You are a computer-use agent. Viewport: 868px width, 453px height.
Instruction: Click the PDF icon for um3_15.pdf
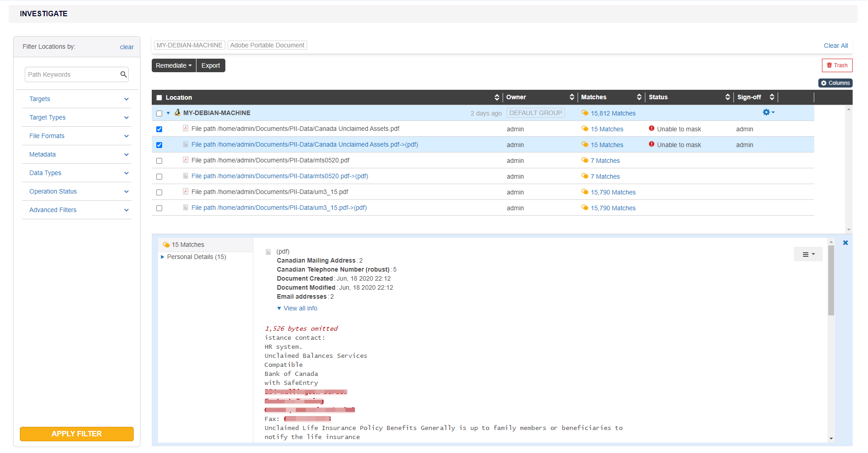(x=186, y=192)
